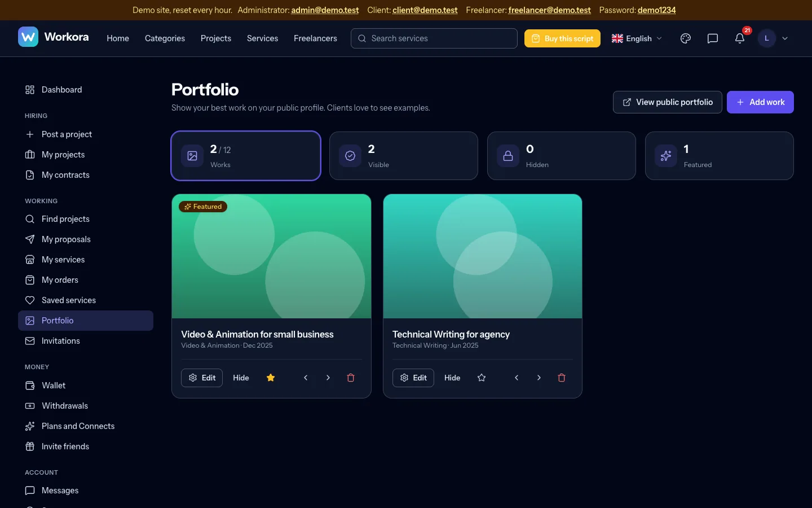The width and height of the screenshot is (812, 508).
Task: Hide the Video & Animation work
Action: click(x=241, y=378)
